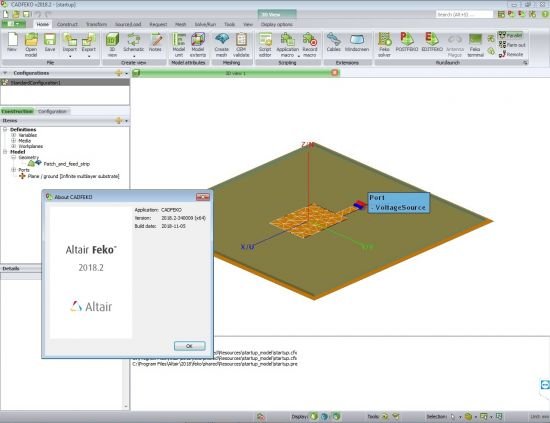Toggle the Farm out option
This screenshot has width=550, height=423.
point(512,45)
